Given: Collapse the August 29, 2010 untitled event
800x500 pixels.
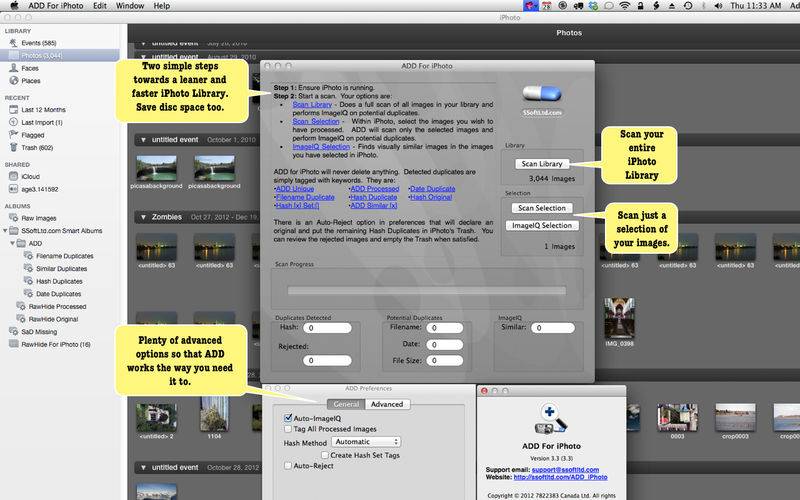Looking at the screenshot, I should (143, 57).
